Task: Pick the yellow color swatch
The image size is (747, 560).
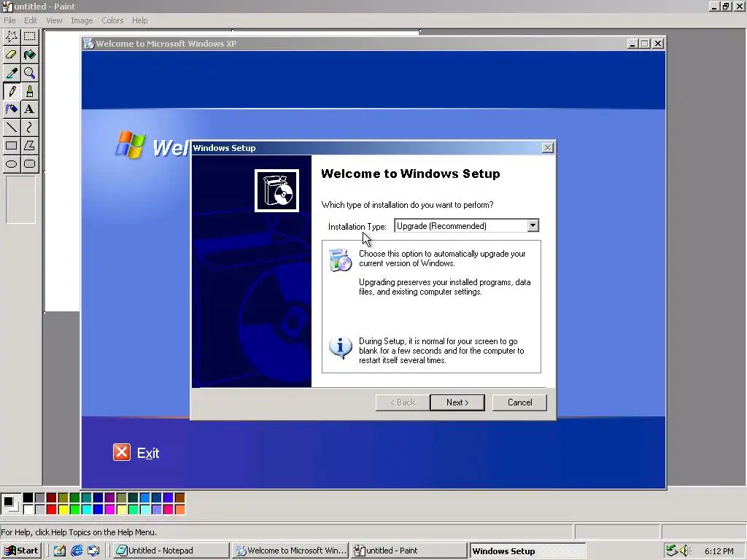Action: pyautogui.click(x=63, y=510)
